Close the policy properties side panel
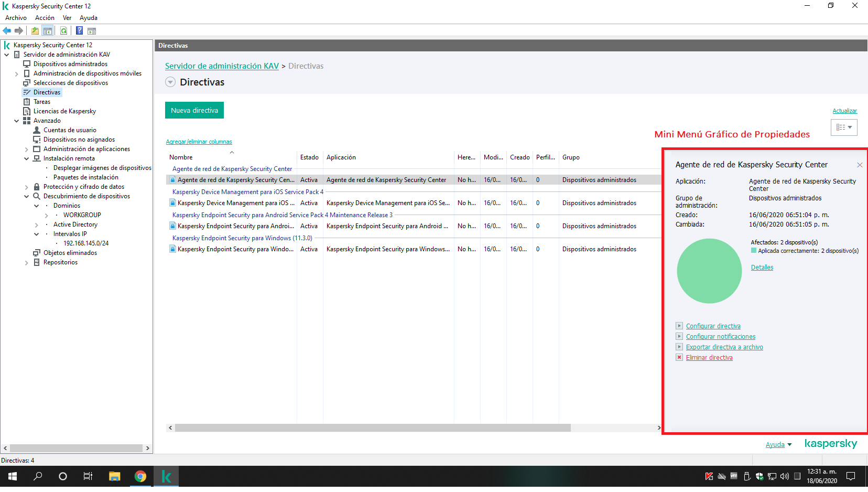Image resolution: width=868 pixels, height=492 pixels. click(860, 165)
